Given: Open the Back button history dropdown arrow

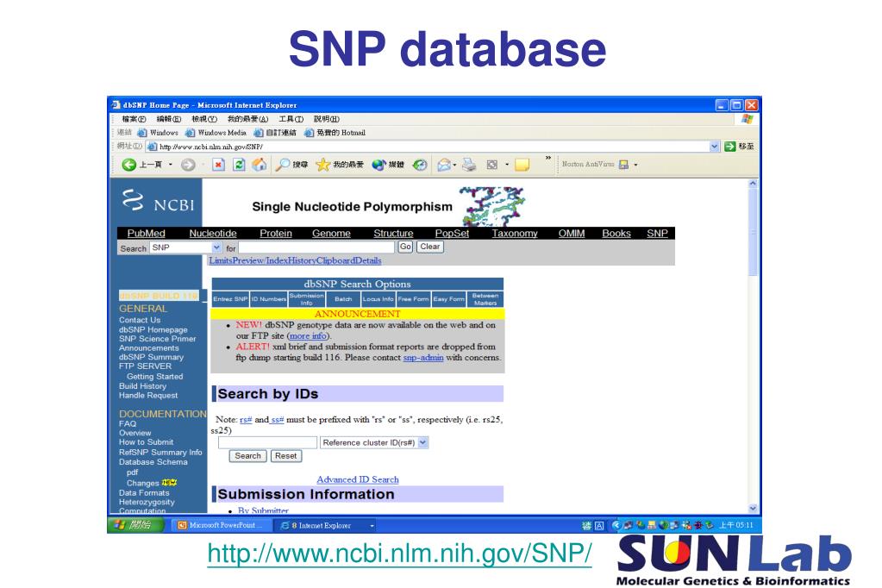Looking at the screenshot, I should [171, 165].
